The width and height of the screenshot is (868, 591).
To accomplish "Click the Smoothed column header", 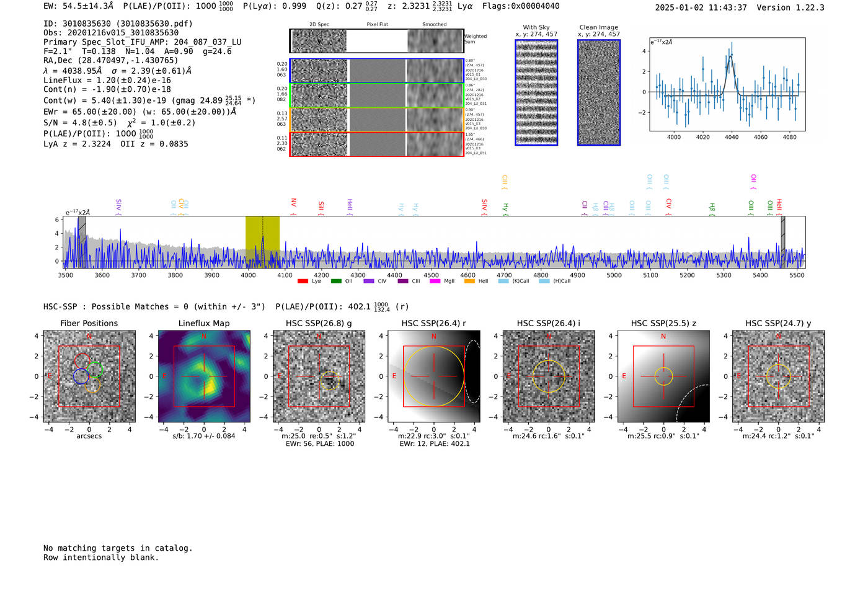I will click(x=435, y=25).
